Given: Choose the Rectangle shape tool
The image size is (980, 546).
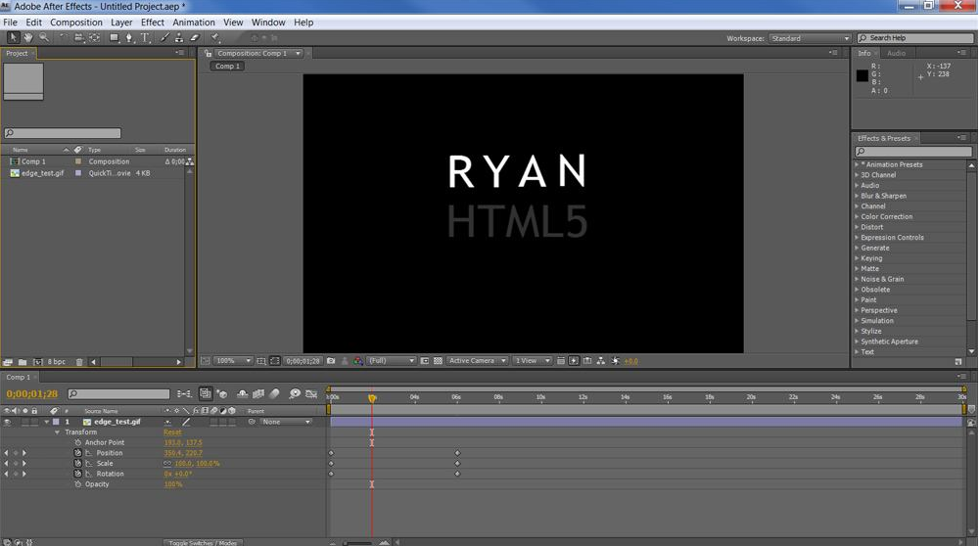Looking at the screenshot, I should point(114,38).
